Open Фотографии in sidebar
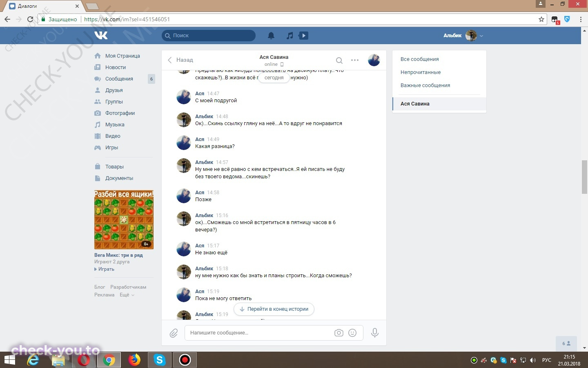The image size is (588, 368). [x=120, y=113]
